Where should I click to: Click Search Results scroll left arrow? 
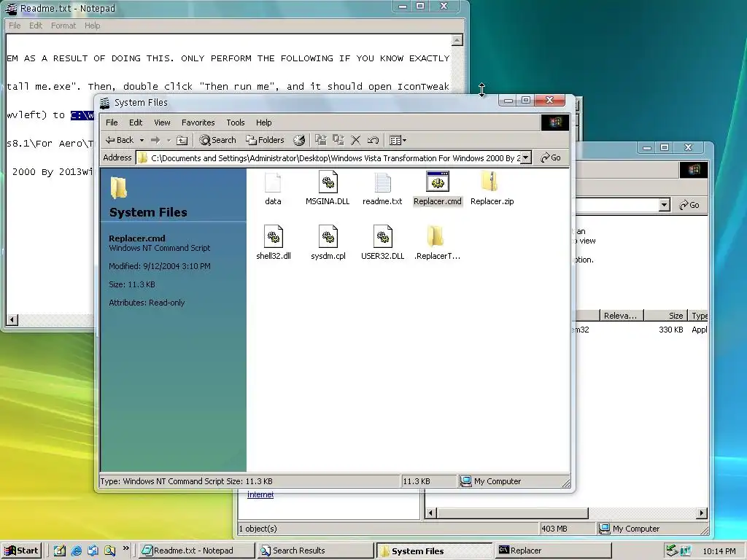pyautogui.click(x=430, y=513)
